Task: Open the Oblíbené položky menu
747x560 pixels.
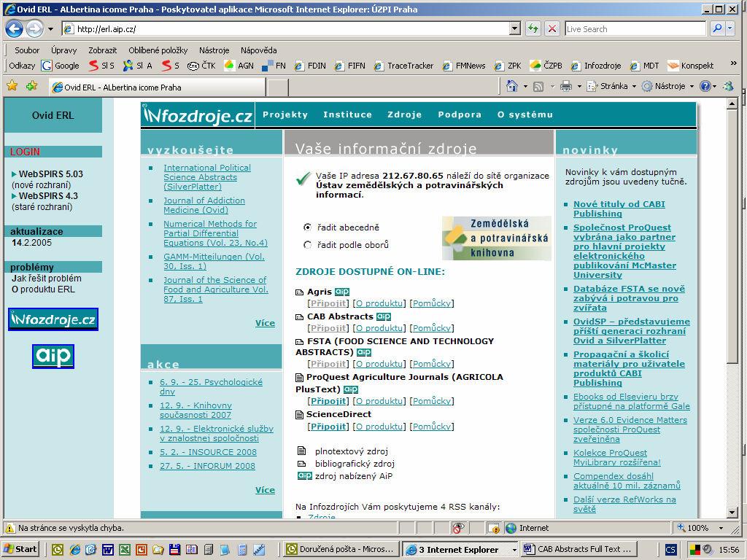Action: click(158, 50)
